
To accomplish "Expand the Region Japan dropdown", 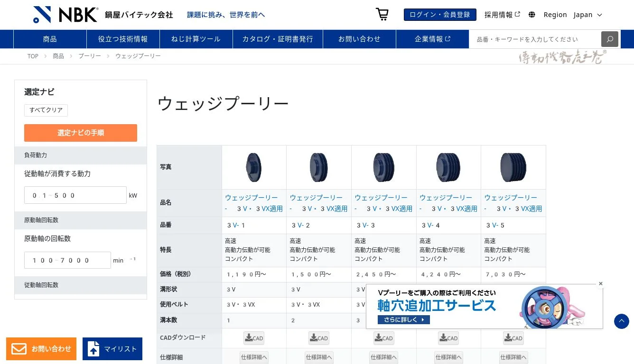I will pyautogui.click(x=587, y=15).
